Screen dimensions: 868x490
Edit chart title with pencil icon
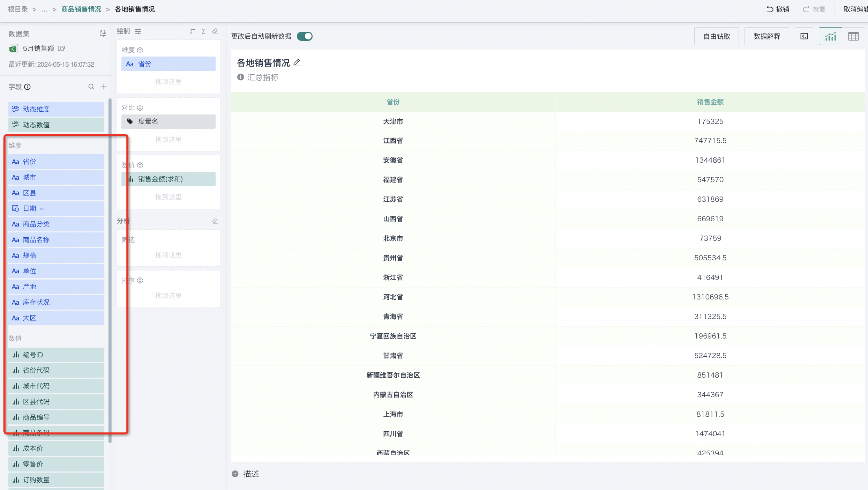coord(297,63)
